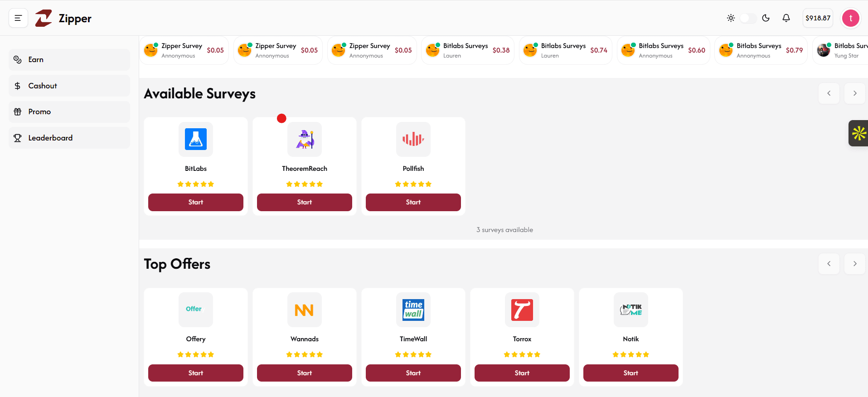Click the BitLabs flask icon
Viewport: 868px width, 397px height.
click(196, 139)
